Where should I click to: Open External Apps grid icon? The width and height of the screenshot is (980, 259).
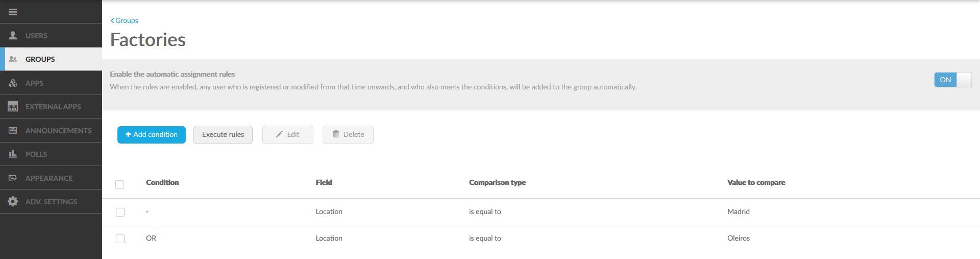point(13,107)
